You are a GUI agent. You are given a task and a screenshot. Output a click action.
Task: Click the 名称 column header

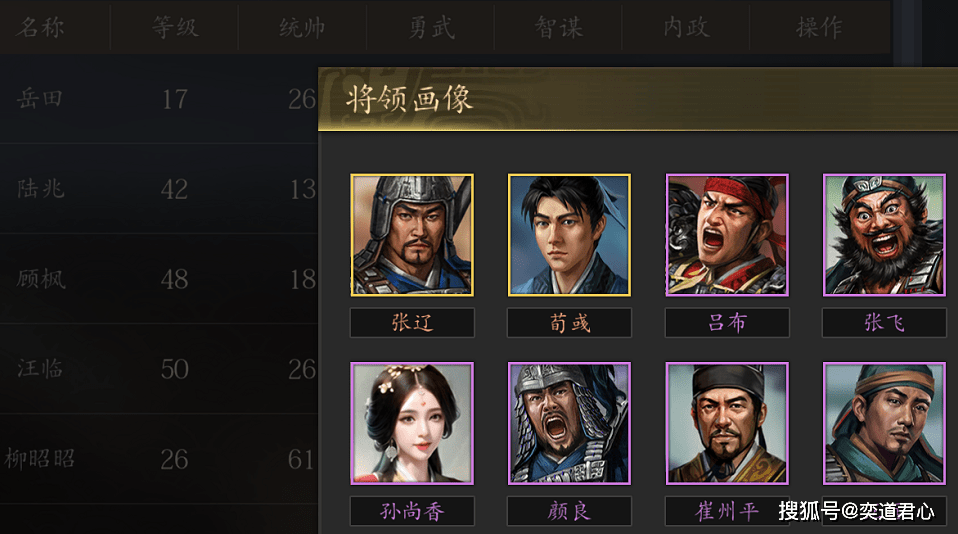click(x=40, y=27)
